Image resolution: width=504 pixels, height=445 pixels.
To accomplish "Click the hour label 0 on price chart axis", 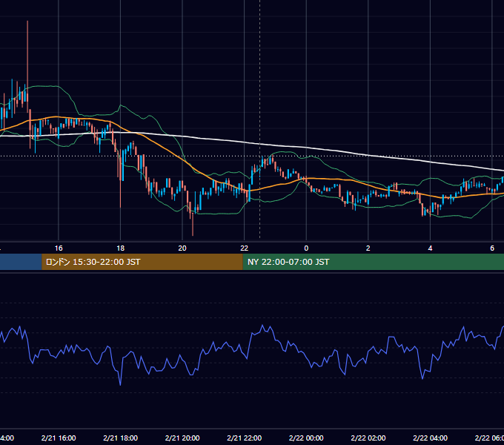I will (x=306, y=248).
